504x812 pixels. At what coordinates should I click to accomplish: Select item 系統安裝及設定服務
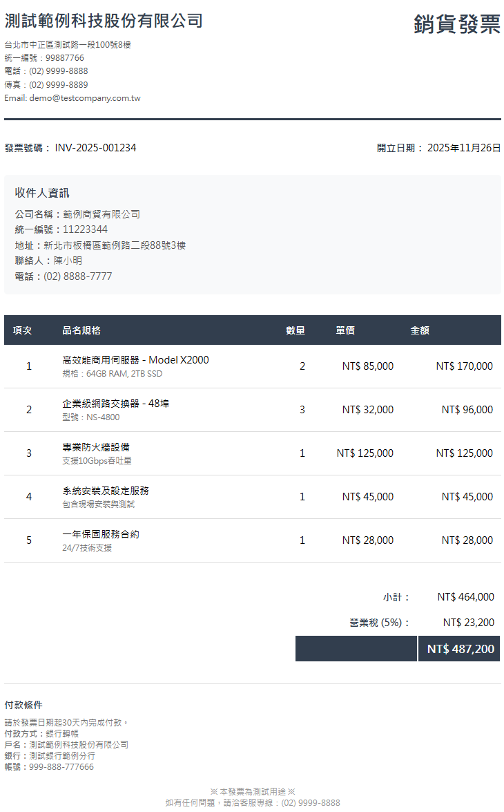[106, 491]
